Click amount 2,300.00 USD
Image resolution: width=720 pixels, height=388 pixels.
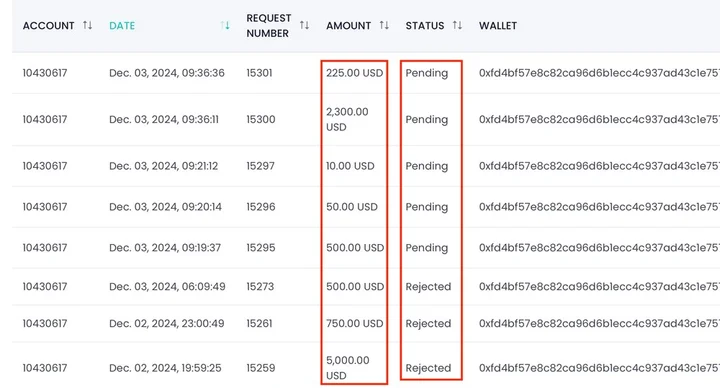[347, 119]
